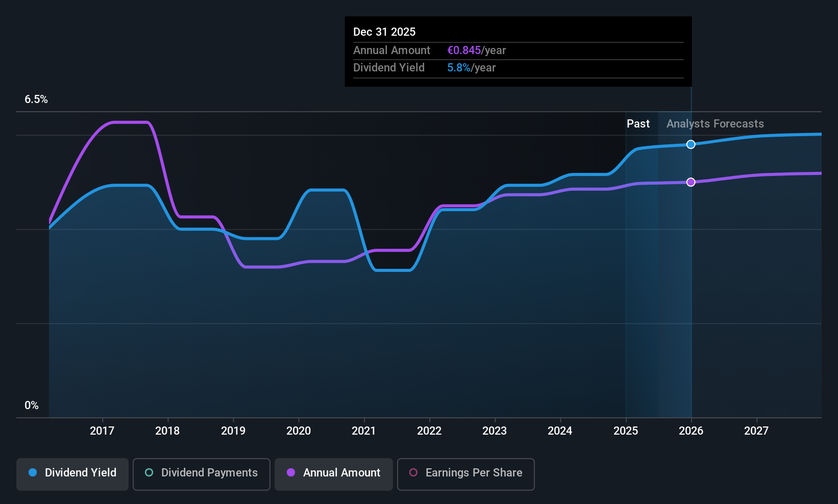Click the 6.5% y-axis label
This screenshot has height=504, width=838.
click(x=36, y=99)
